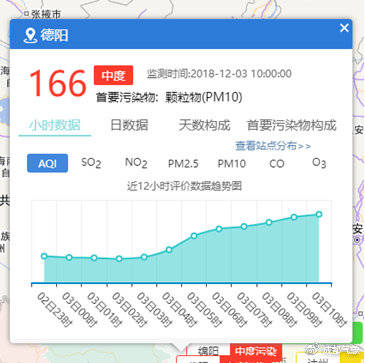Choose the PM2.5 indicator

183,164
